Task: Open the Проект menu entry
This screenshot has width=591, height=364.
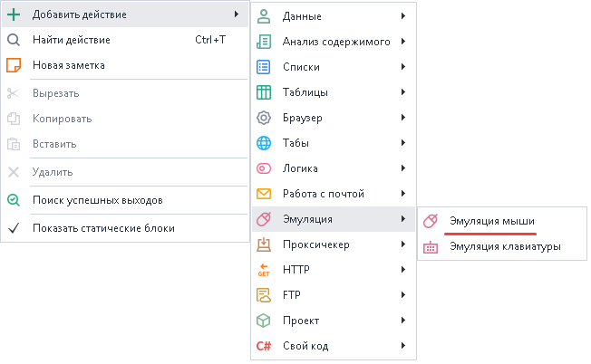Action: click(x=301, y=321)
